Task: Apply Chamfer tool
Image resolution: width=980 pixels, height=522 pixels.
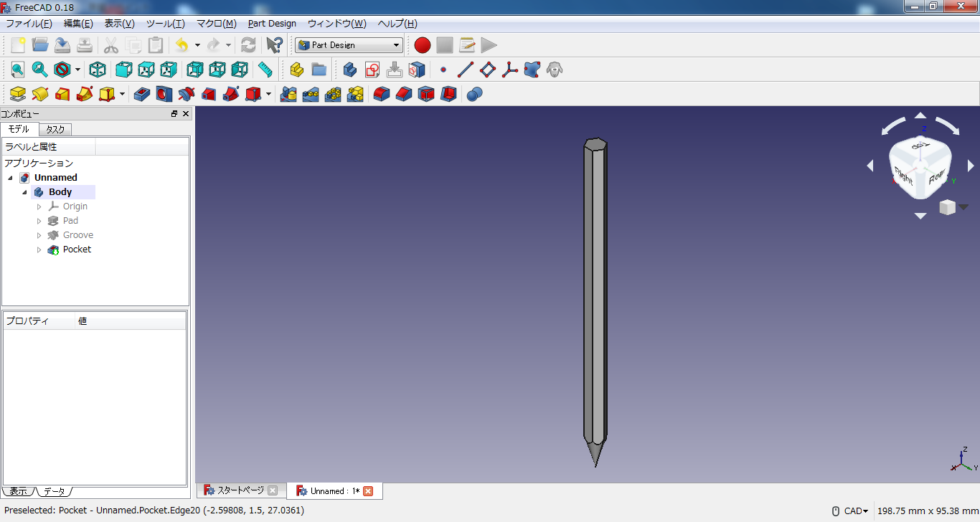Action: [404, 94]
